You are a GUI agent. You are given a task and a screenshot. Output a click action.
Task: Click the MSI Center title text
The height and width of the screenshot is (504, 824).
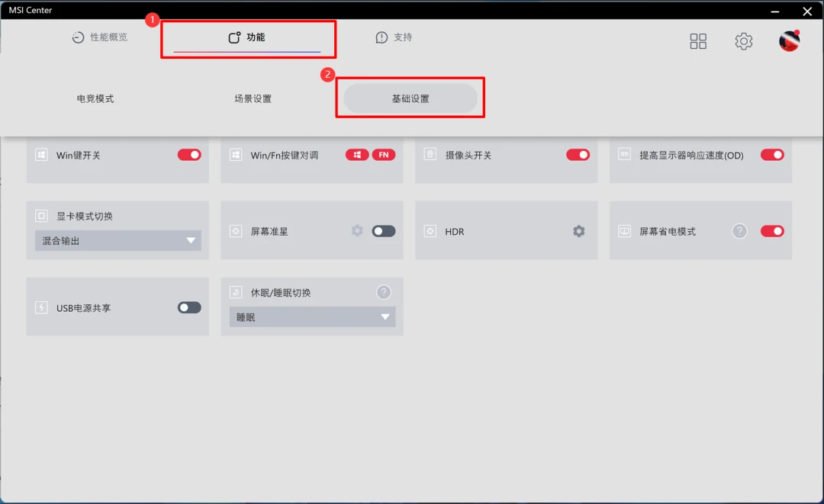pos(31,10)
